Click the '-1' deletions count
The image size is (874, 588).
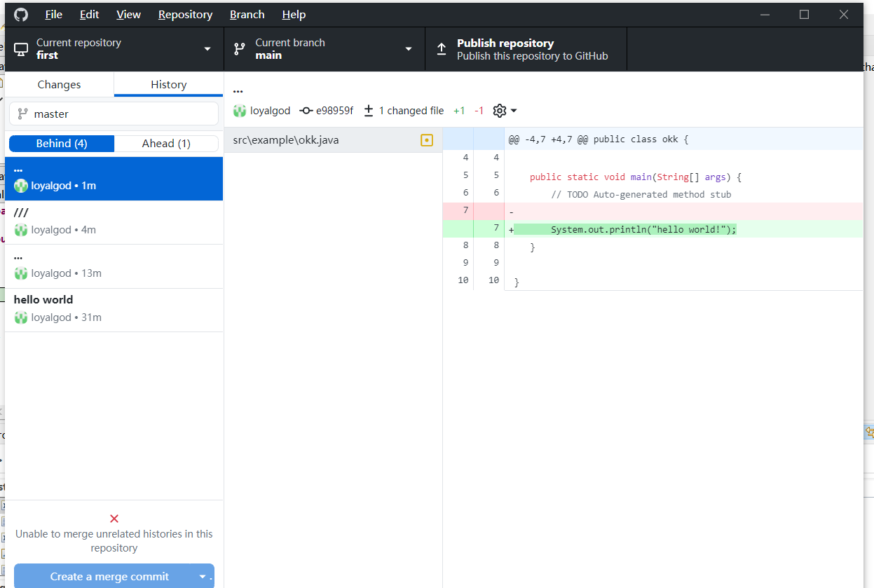(479, 111)
